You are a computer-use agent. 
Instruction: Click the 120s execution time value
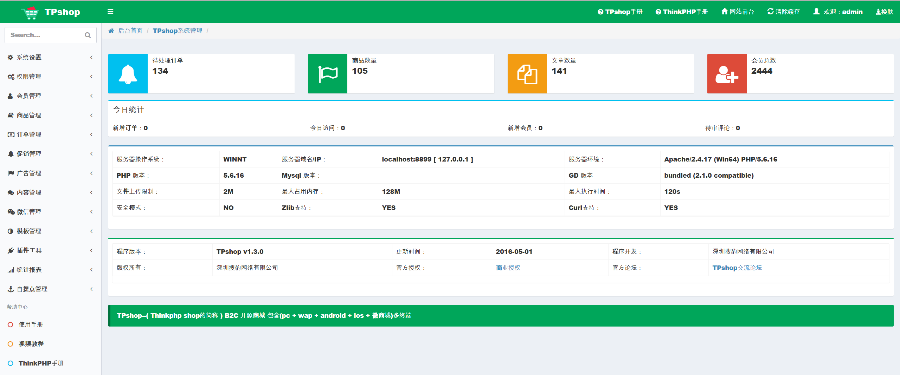tap(672, 191)
